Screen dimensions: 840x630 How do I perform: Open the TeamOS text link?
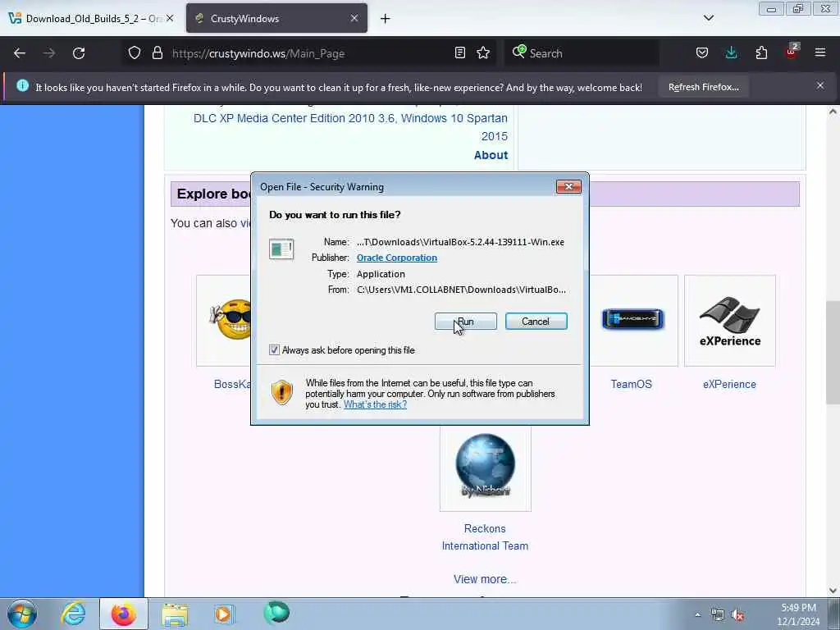631,384
